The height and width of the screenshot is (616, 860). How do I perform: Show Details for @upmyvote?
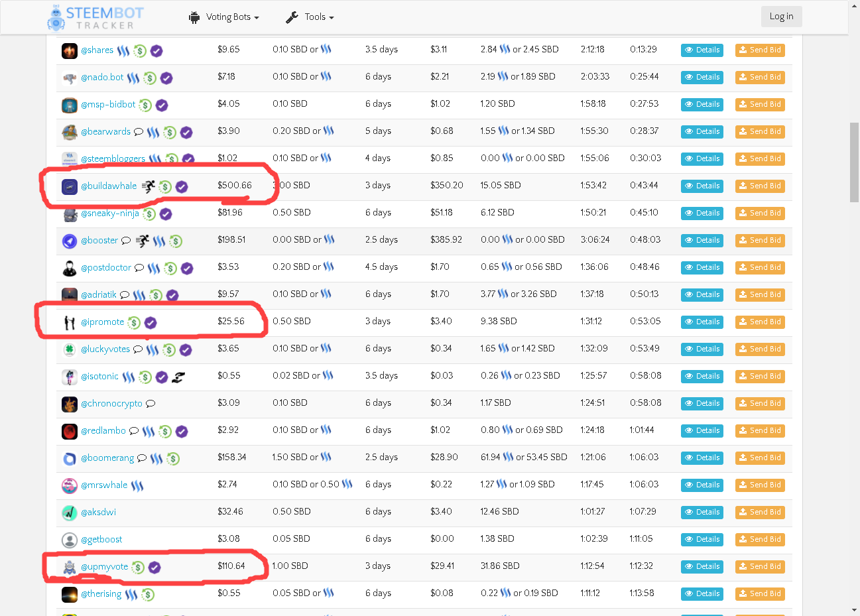[702, 567]
